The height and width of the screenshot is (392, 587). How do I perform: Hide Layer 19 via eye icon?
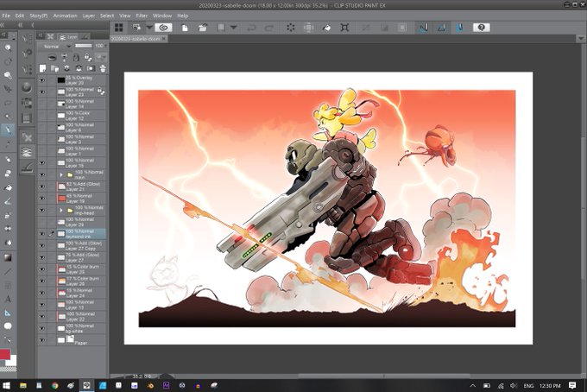pyautogui.click(x=42, y=198)
